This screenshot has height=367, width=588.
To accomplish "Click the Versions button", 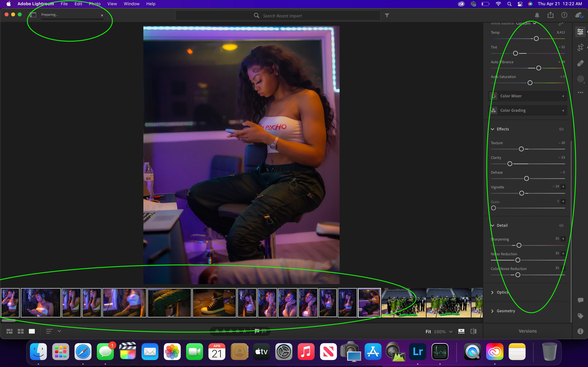I will (x=527, y=331).
